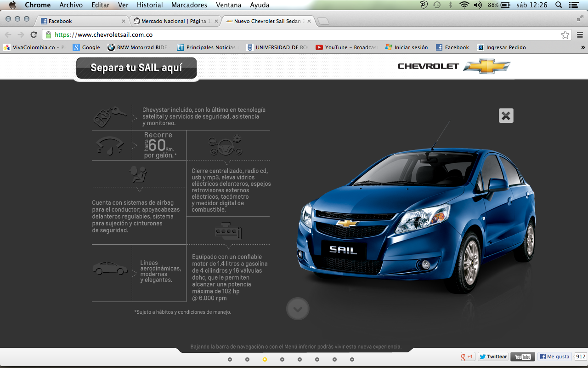Open Iniciar sesión bookmark

407,47
